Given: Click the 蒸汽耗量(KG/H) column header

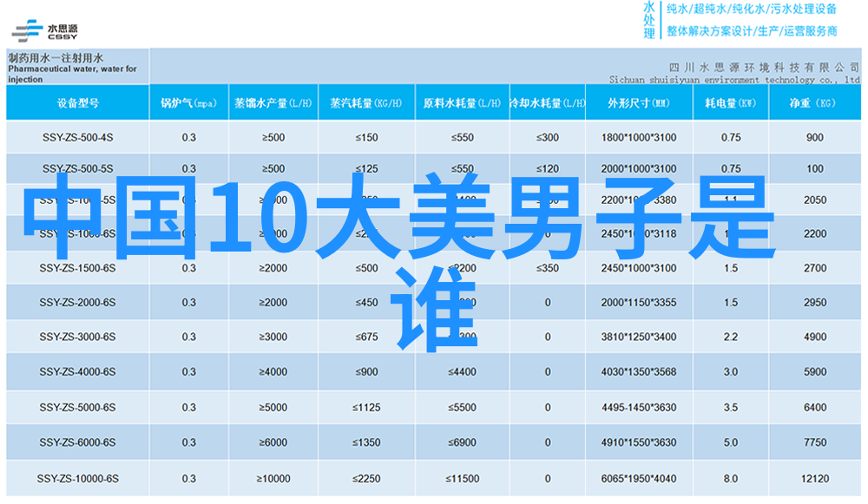Looking at the screenshot, I should point(366,103).
